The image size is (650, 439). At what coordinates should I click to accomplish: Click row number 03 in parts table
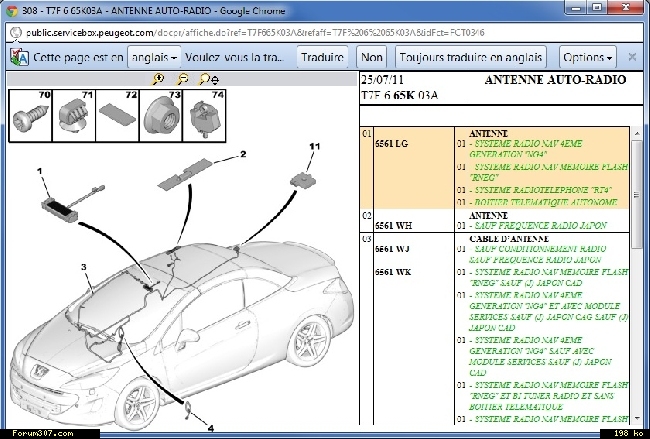366,239
